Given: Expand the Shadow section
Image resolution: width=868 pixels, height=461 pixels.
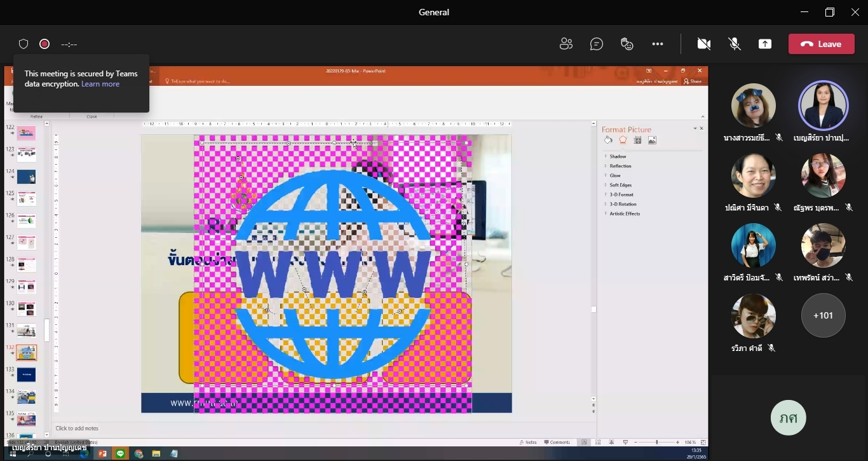Looking at the screenshot, I should (615, 156).
